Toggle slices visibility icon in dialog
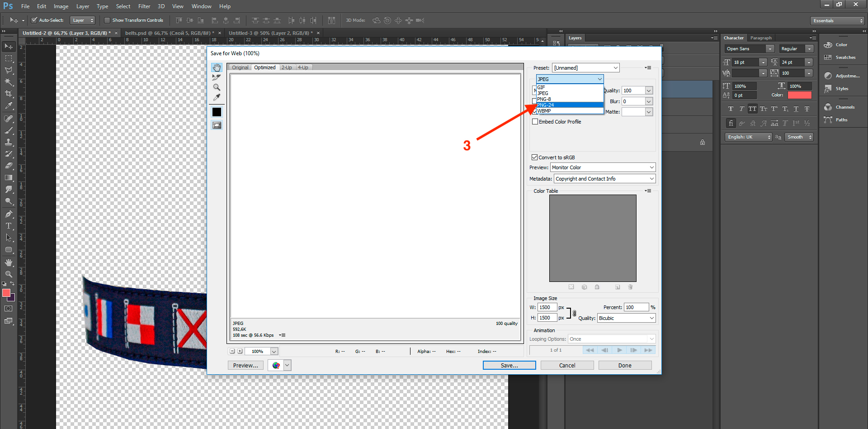Screen dimensions: 868x429 217,125
